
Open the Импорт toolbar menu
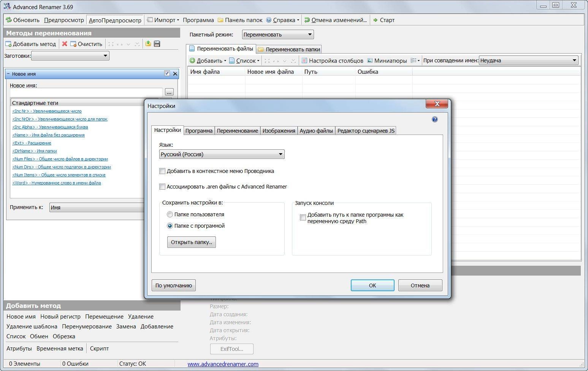[163, 20]
